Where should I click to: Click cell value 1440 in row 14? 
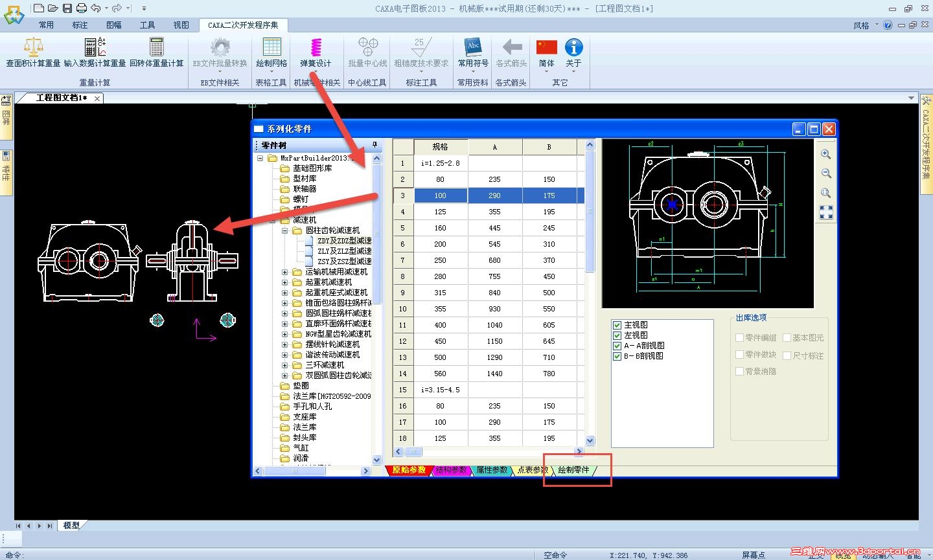[x=494, y=374]
